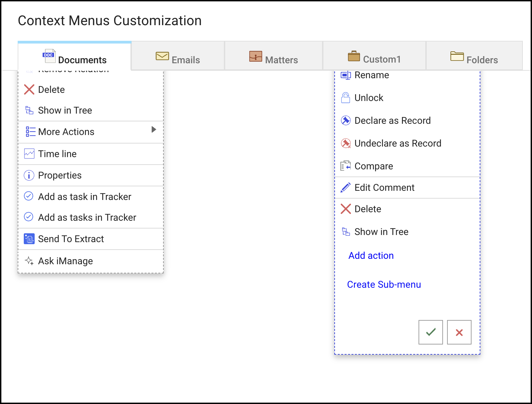Cancel editing with the red X button
The height and width of the screenshot is (404, 532).
coord(459,332)
